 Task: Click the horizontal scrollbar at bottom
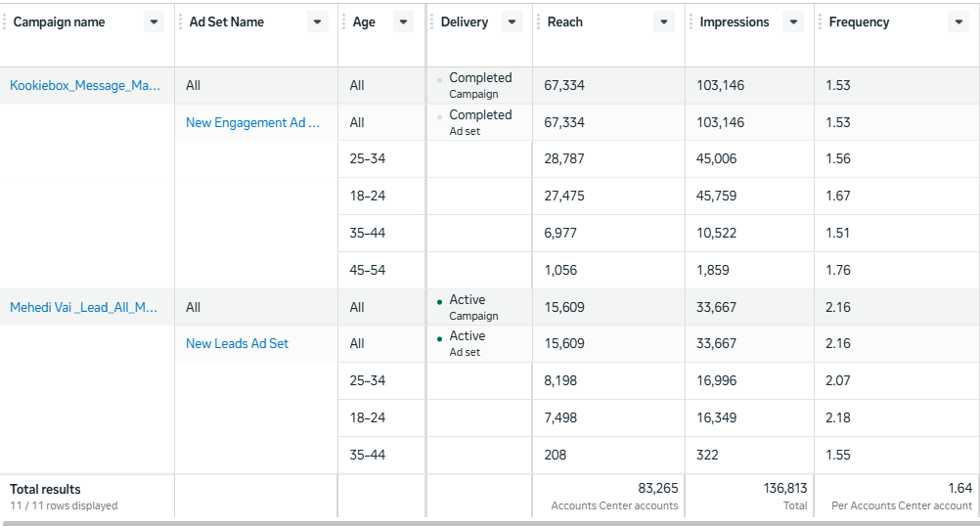(x=489, y=522)
